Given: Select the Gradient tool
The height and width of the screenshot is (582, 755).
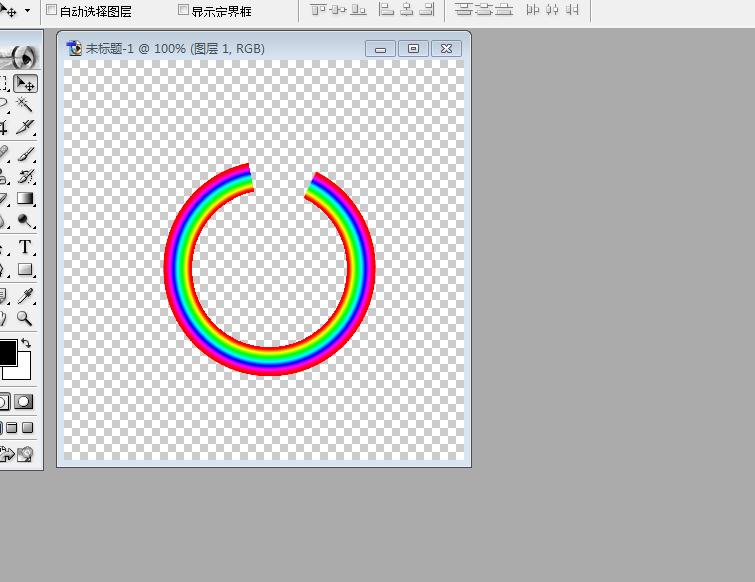Looking at the screenshot, I should click(25, 198).
